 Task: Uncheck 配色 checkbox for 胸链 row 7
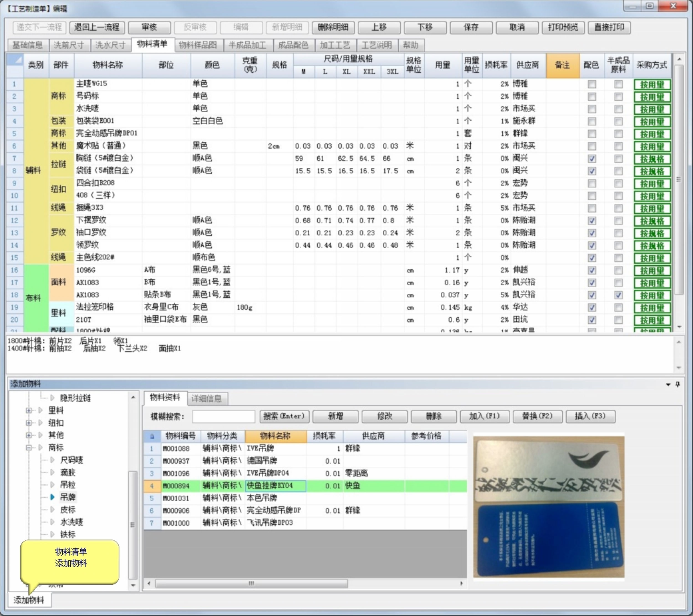click(592, 158)
